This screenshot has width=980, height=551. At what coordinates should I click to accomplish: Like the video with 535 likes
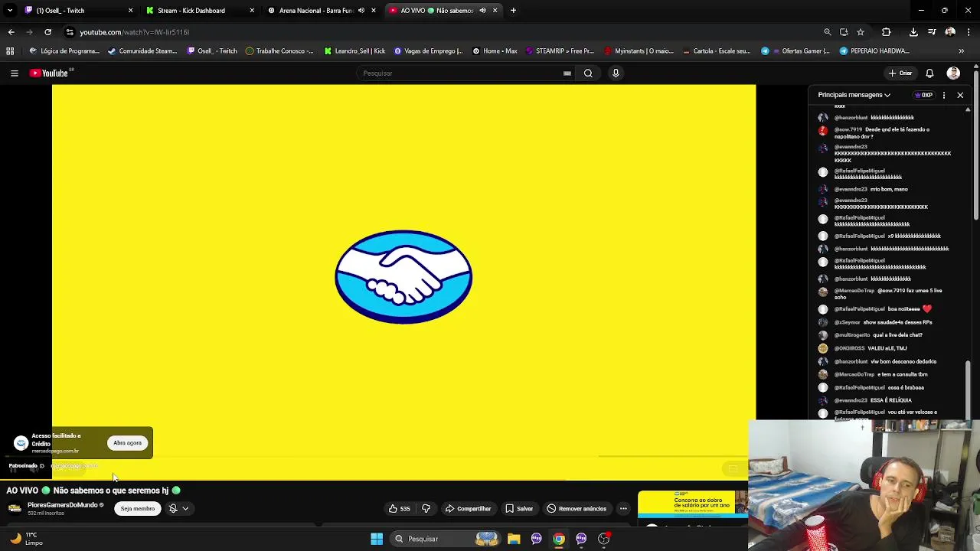click(399, 509)
